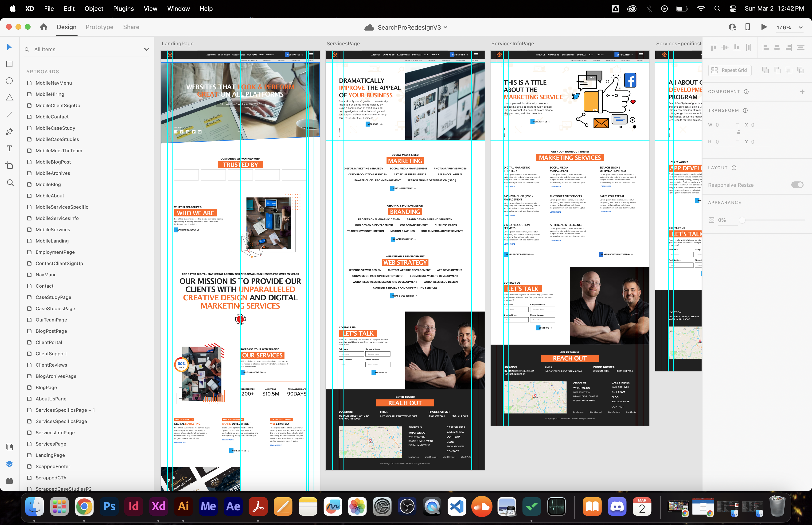
Task: Open the Plugins panel icon
Action: click(10, 481)
